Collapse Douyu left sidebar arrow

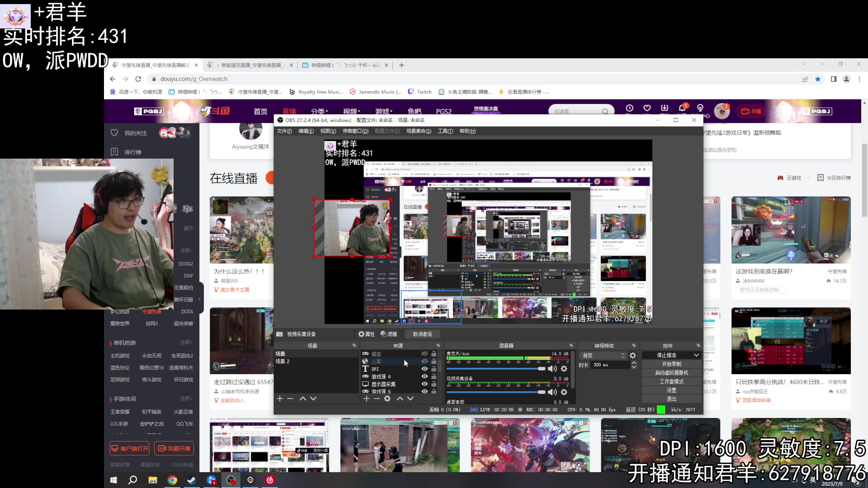click(x=199, y=299)
